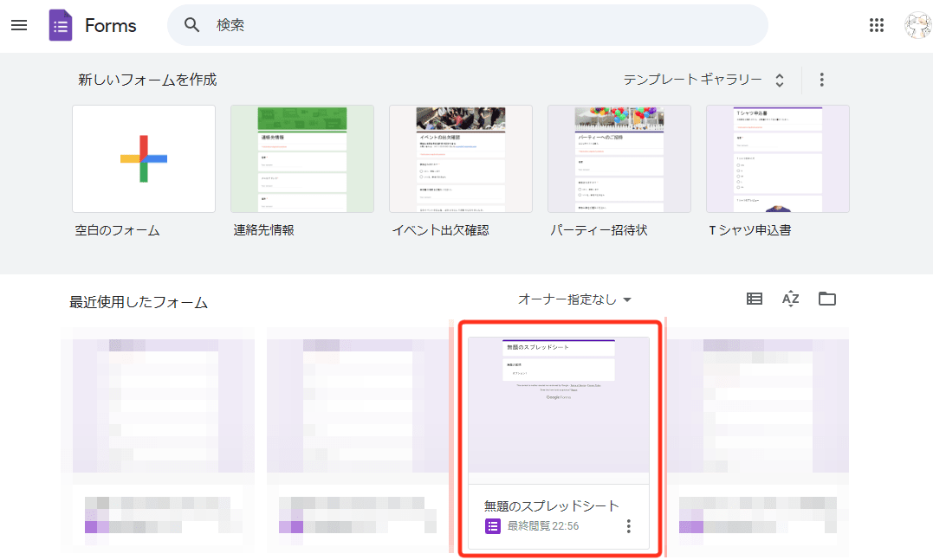The width and height of the screenshot is (933, 560).
Task: Open the file picker folder icon
Action: (827, 298)
